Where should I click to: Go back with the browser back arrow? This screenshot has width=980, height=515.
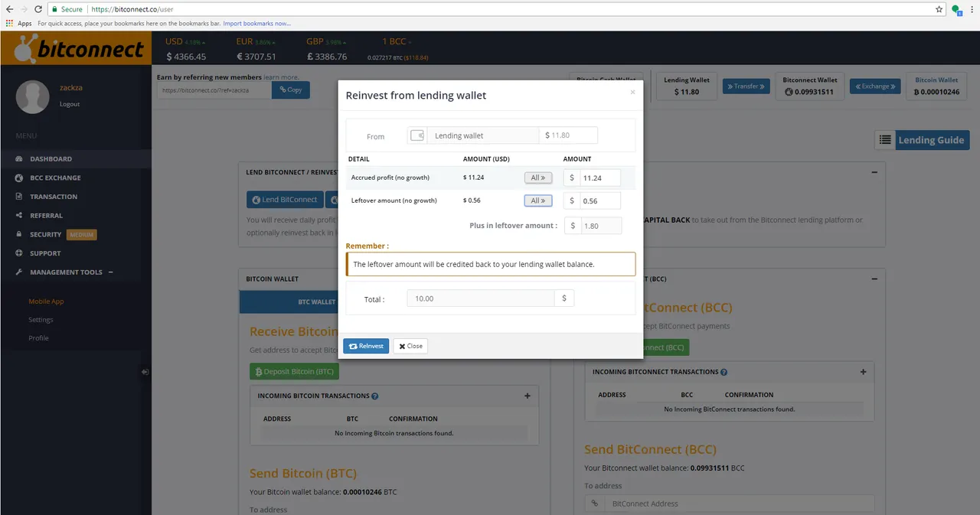pyautogui.click(x=8, y=9)
